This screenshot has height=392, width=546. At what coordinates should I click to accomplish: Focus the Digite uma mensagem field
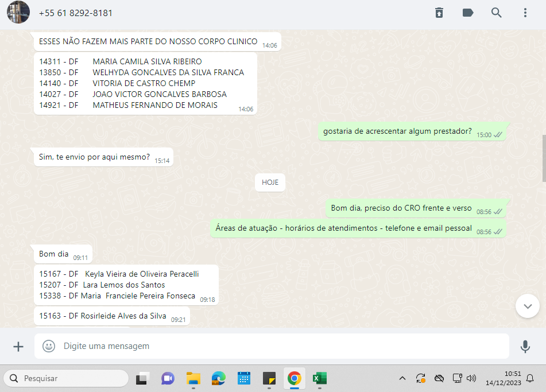tap(272, 346)
